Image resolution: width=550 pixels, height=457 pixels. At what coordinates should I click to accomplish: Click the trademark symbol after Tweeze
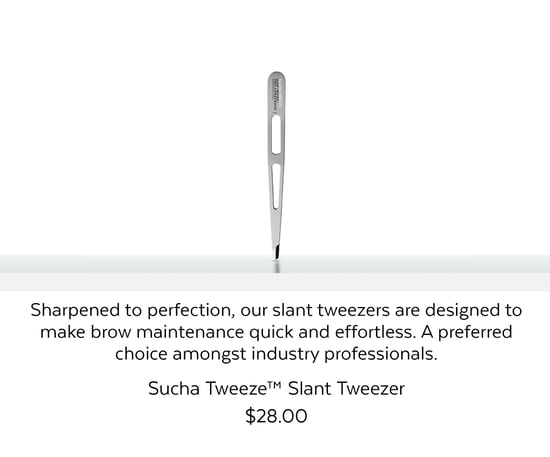[x=275, y=385]
